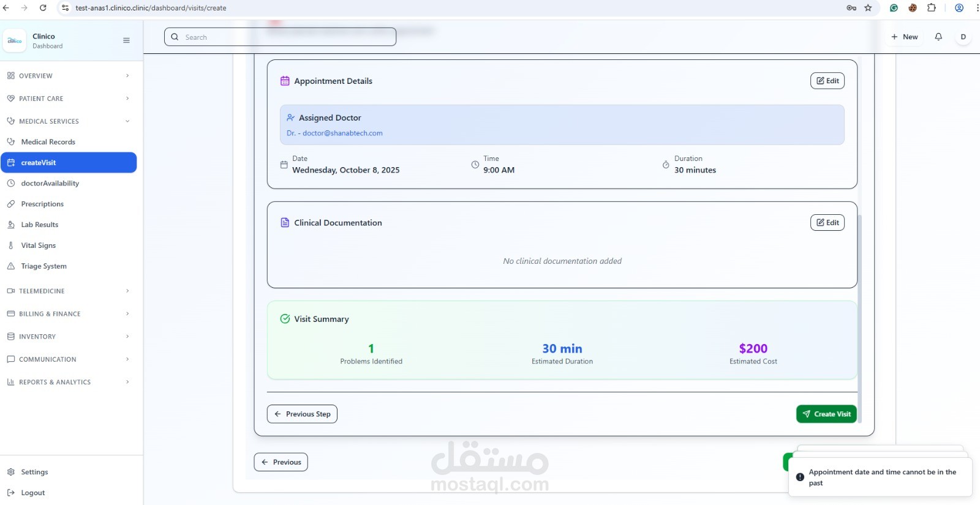Click the Clinico logo icon

[x=14, y=40]
